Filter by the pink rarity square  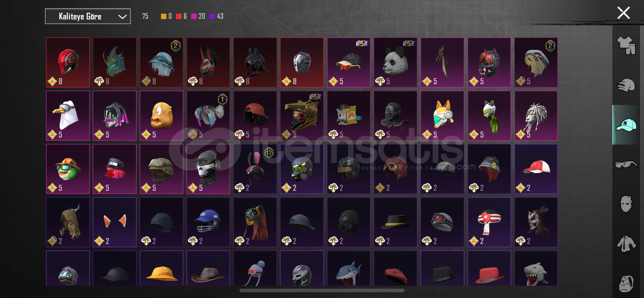click(x=194, y=16)
